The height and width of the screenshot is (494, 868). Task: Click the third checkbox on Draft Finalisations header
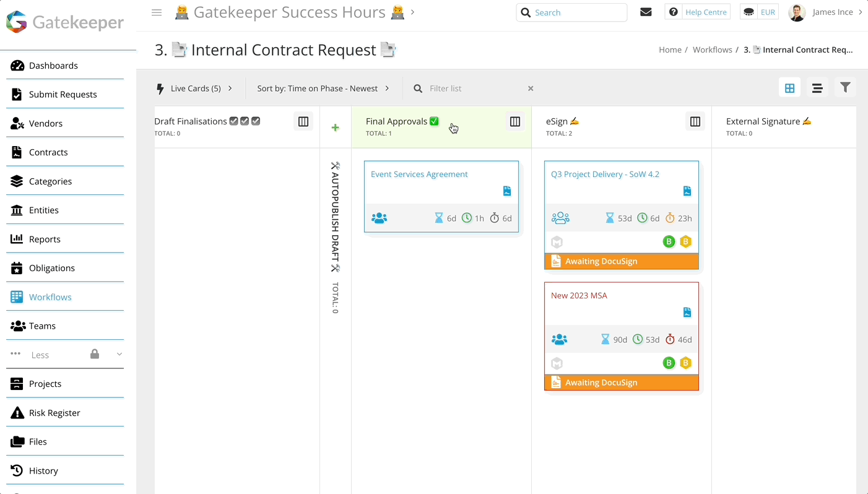point(256,121)
